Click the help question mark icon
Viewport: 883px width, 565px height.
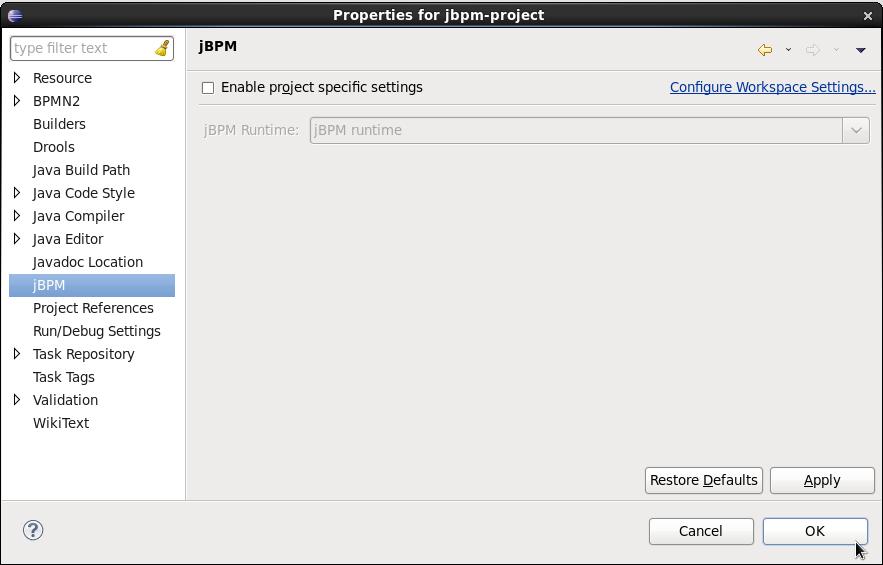(x=33, y=530)
